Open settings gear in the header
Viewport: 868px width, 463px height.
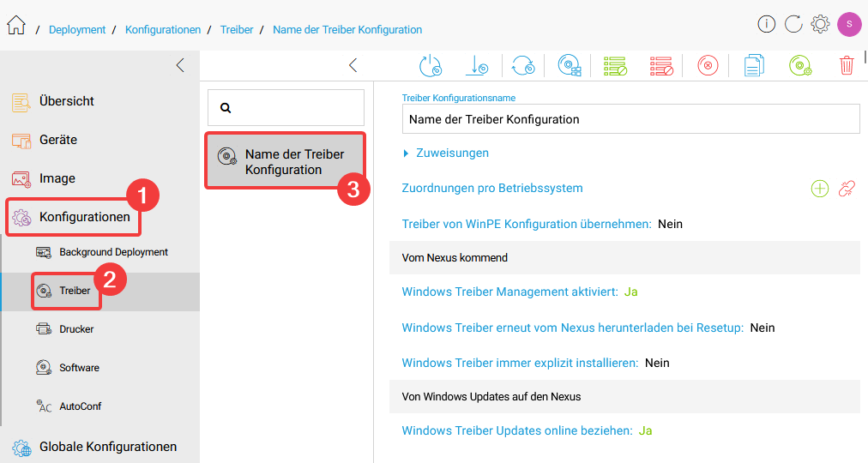820,24
